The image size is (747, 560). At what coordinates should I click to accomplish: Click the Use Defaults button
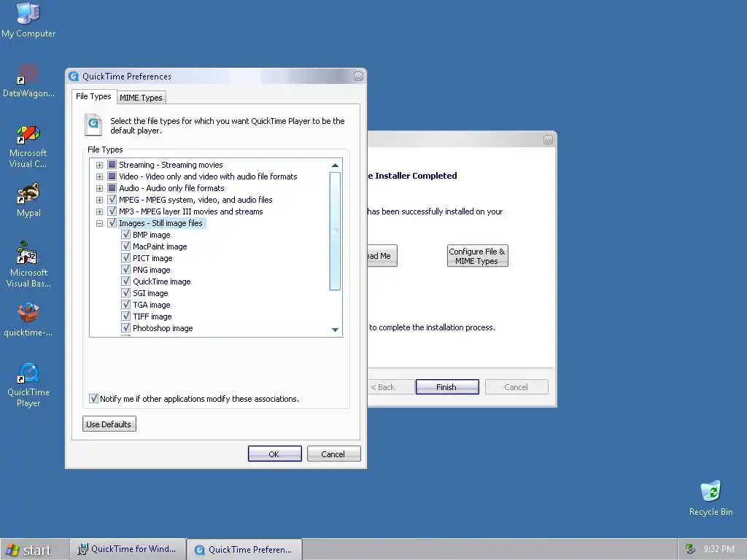(109, 424)
